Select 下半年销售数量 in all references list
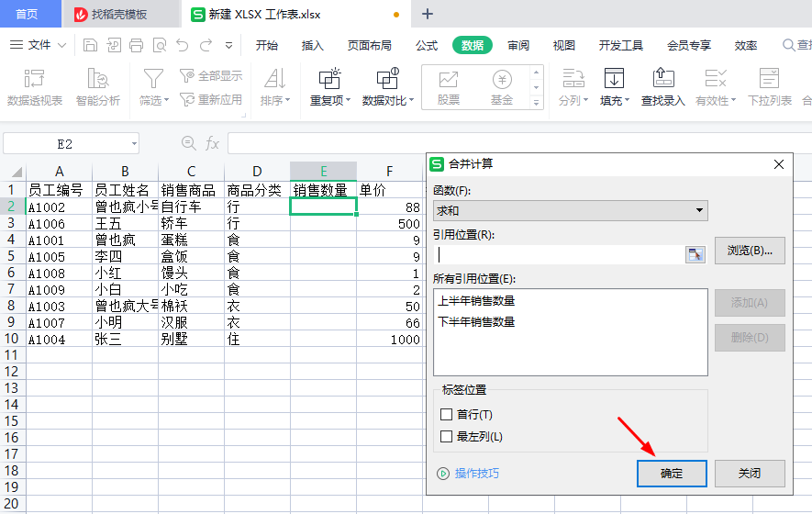 pos(476,322)
